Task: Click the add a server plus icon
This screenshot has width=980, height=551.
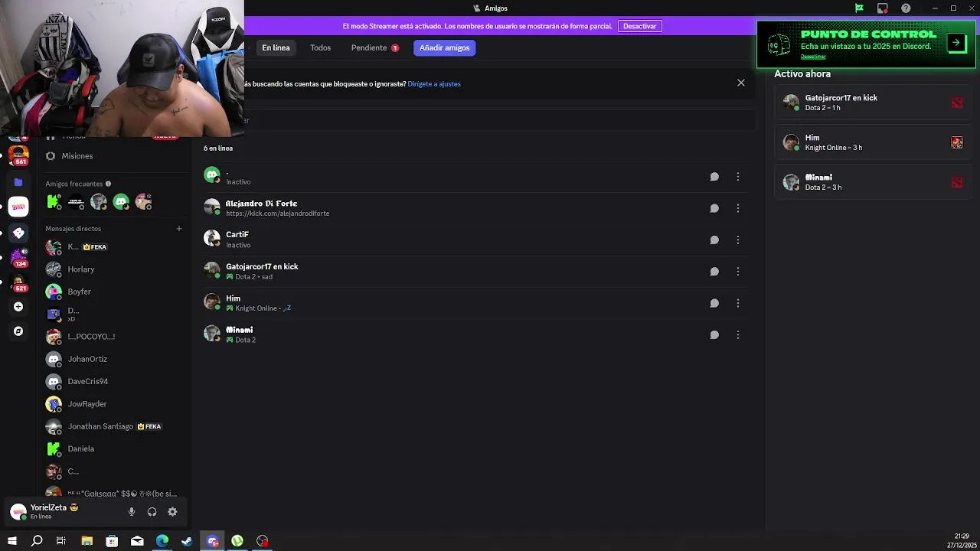Action: (18, 307)
